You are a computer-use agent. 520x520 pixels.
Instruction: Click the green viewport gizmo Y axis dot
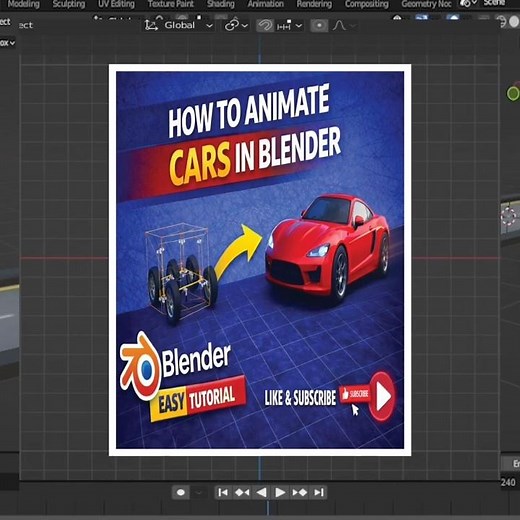pos(513,93)
